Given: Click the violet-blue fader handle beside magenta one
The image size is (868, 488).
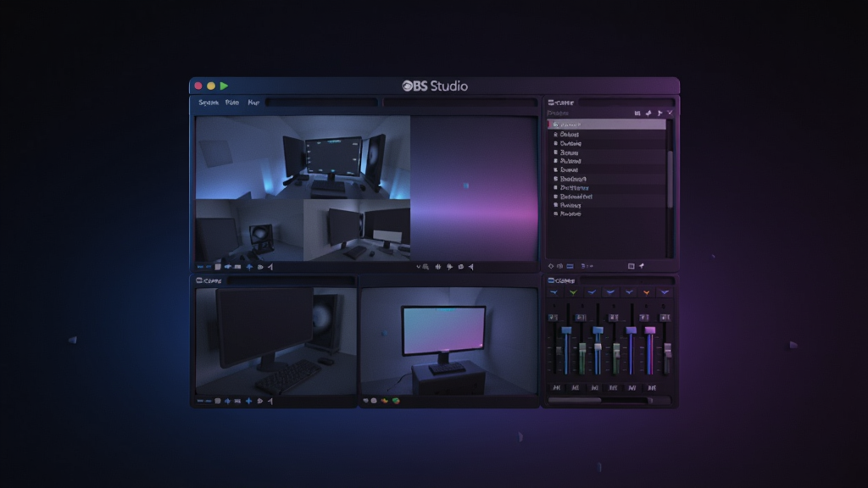Looking at the screenshot, I should [x=631, y=330].
